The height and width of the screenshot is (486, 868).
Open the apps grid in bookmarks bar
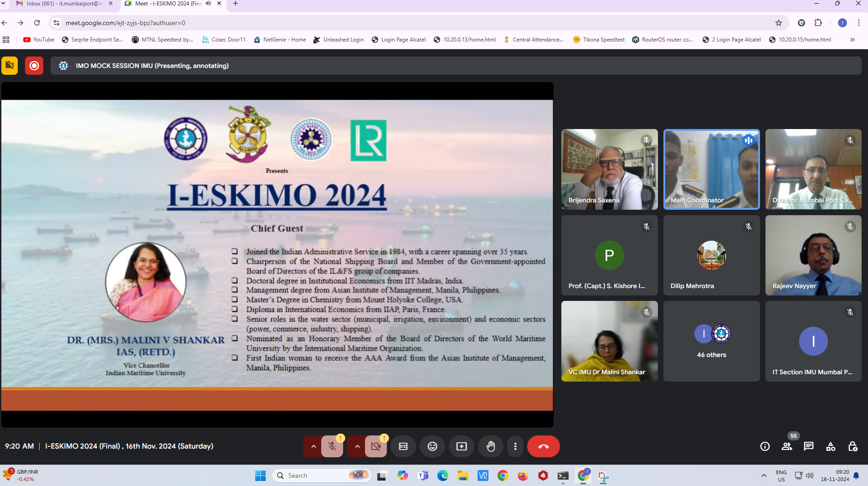point(6,40)
